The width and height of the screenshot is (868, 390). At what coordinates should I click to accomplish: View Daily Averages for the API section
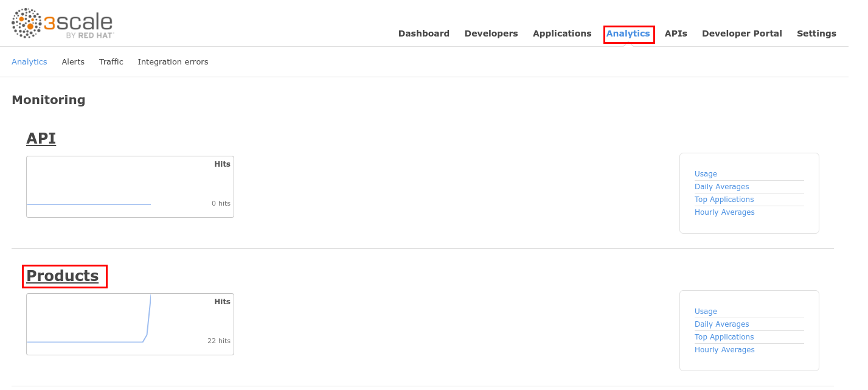click(x=721, y=187)
